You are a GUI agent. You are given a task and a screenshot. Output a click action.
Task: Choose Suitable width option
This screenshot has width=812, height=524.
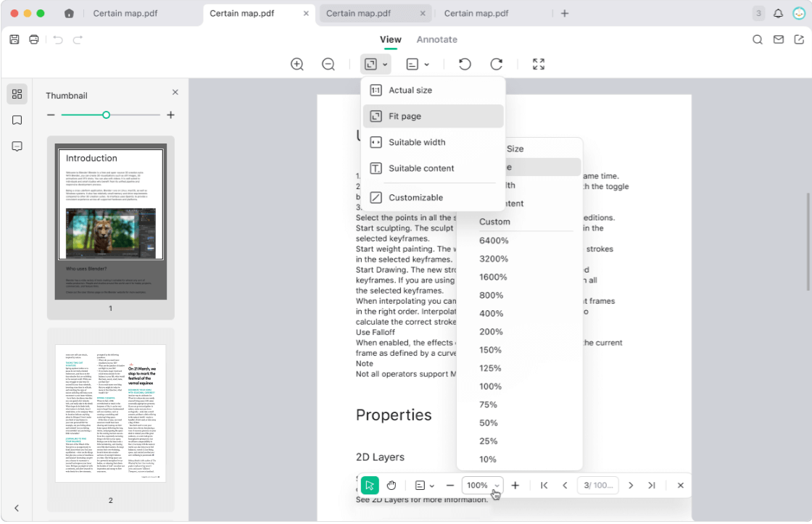[x=433, y=142]
